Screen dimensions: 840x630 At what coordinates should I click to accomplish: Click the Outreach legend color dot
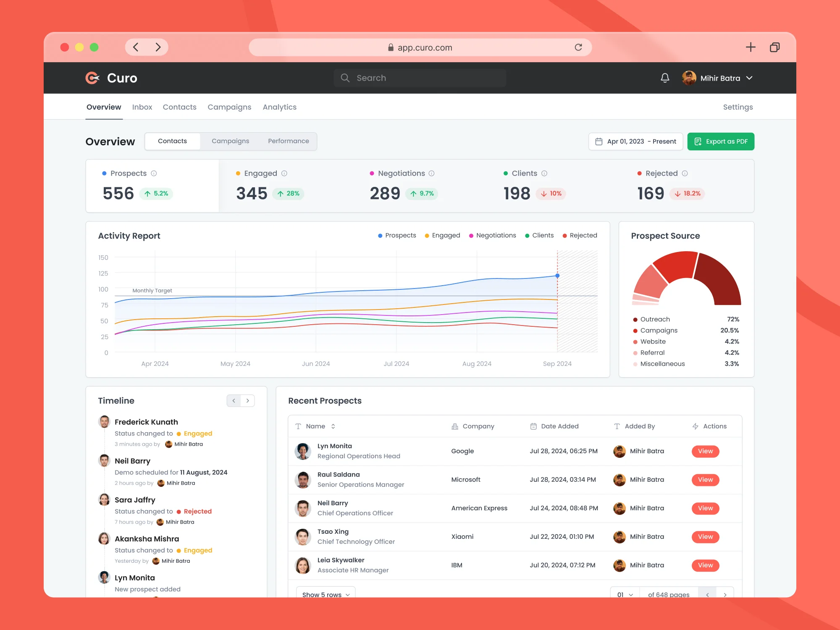635,320
